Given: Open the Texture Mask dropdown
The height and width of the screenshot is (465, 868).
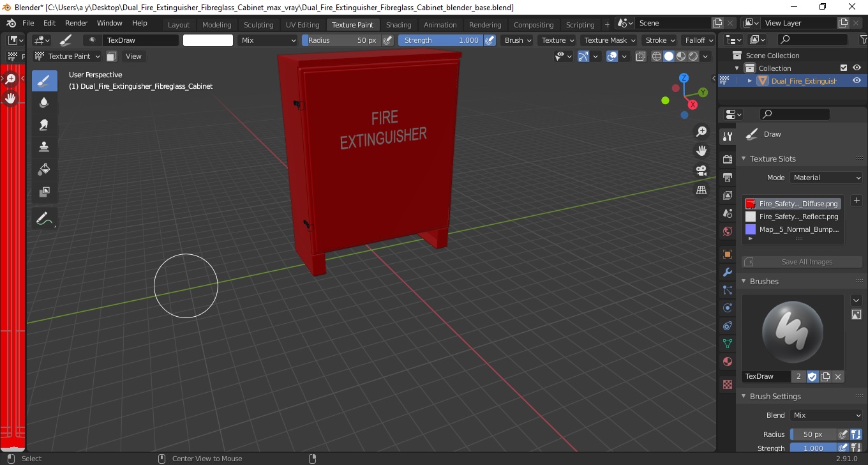Looking at the screenshot, I should point(610,40).
